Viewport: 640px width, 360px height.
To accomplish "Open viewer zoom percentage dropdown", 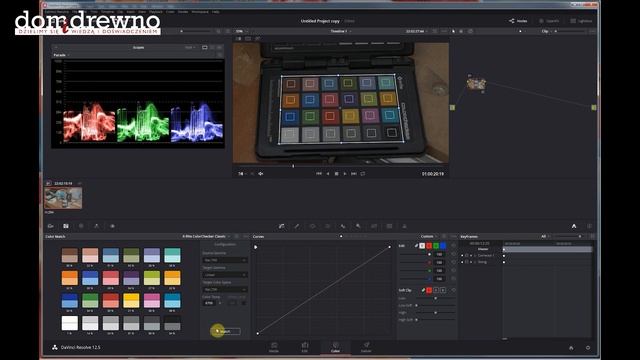I will [241, 31].
